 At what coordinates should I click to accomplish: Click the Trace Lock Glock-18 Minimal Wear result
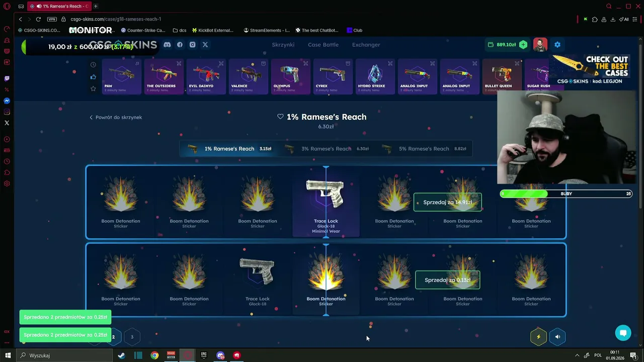[326, 202]
